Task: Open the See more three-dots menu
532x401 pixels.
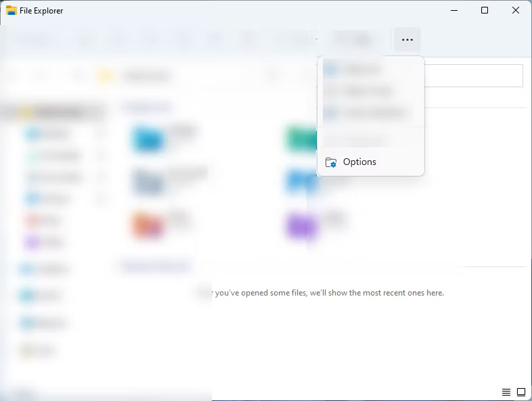Action: point(407,40)
